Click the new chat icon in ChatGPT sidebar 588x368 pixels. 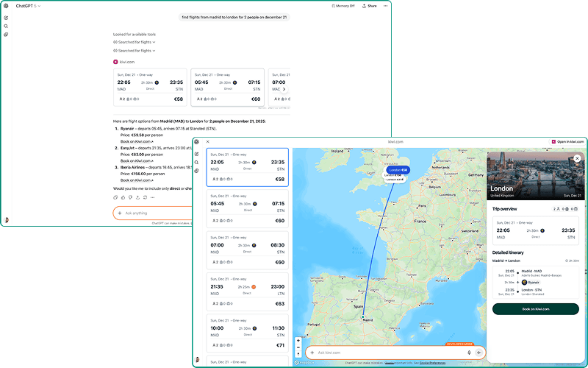[x=6, y=18]
